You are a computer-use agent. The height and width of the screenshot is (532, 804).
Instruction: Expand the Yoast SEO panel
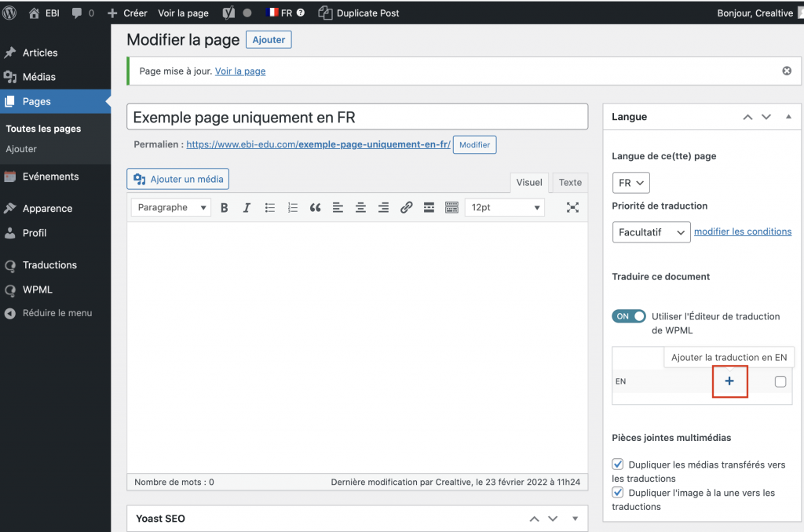[576, 519]
